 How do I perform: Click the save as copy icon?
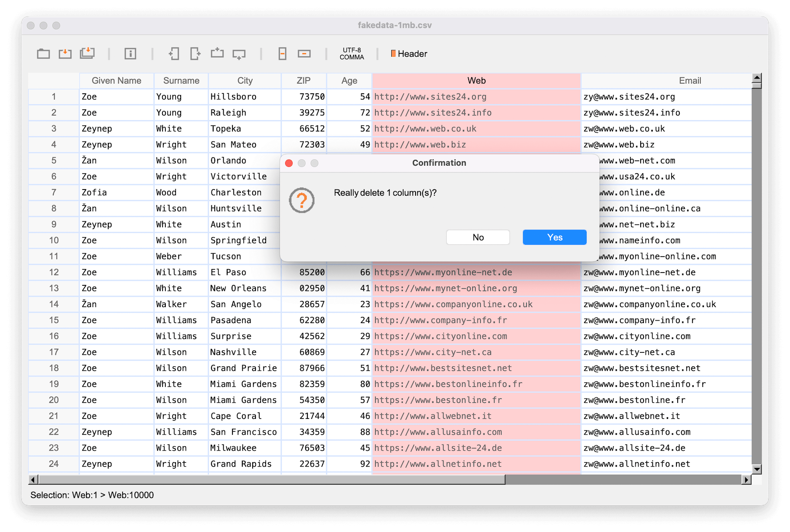pyautogui.click(x=87, y=53)
